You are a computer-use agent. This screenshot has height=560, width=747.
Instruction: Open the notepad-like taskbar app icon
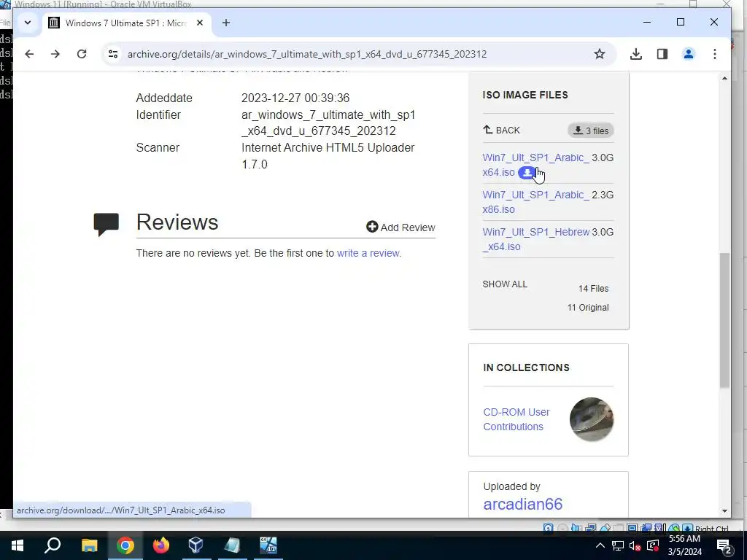[x=232, y=545]
